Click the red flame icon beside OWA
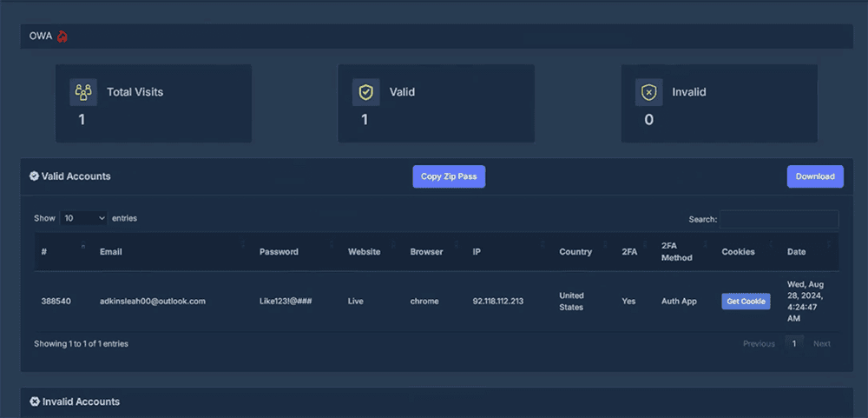The width and height of the screenshot is (868, 418). 62,36
